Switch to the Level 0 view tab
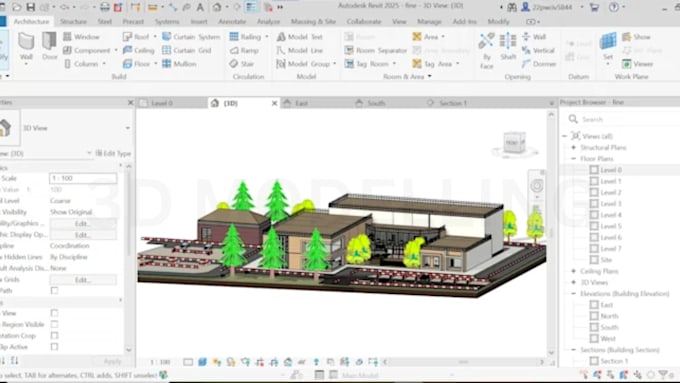 click(x=172, y=103)
